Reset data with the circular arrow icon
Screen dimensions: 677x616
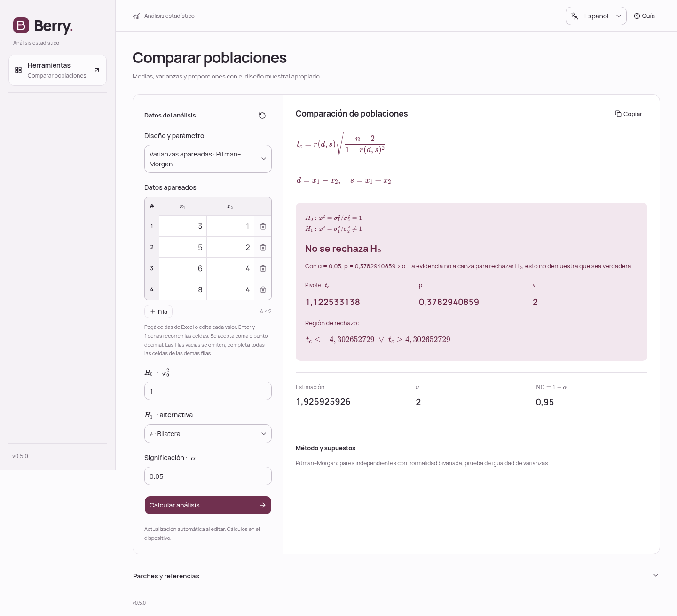point(262,116)
